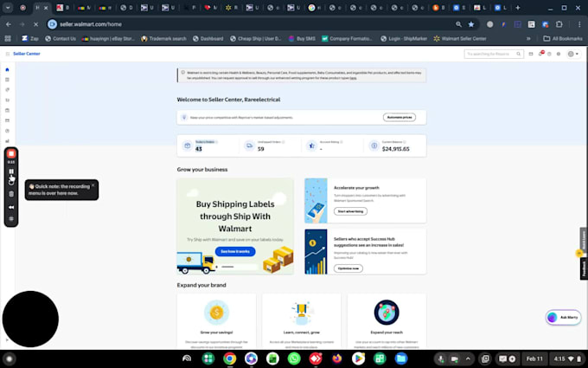The width and height of the screenshot is (588, 368).
Task: Click the Optimize now button
Action: (348, 268)
